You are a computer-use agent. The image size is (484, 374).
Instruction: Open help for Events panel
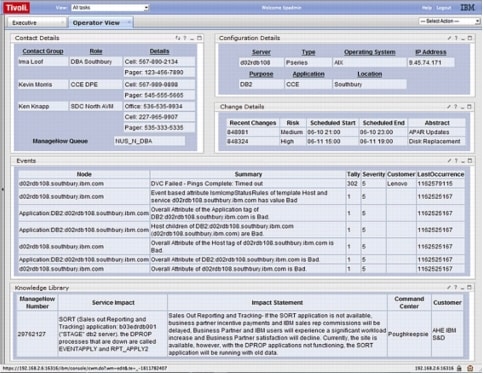click(456, 161)
